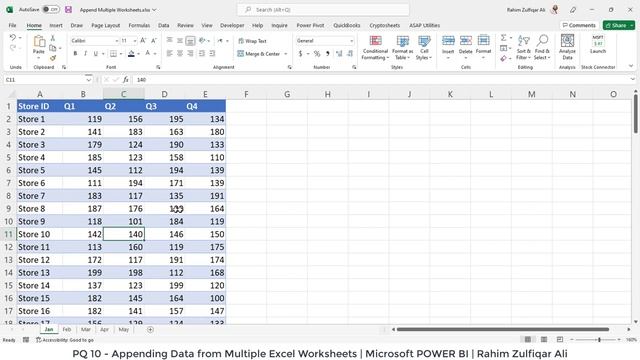This screenshot has width=640, height=360.
Task: Click the Format Painter brush icon
Action: click(53, 58)
